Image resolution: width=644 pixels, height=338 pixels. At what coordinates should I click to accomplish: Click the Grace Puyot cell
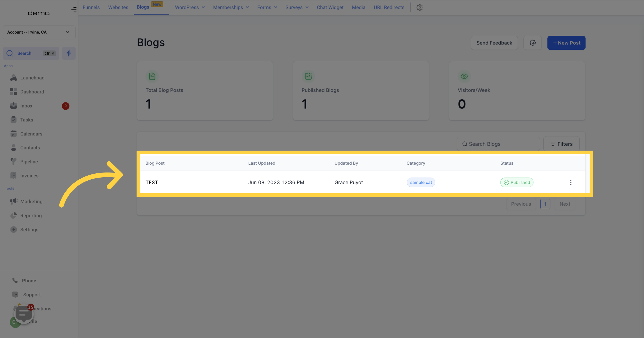coord(348,182)
